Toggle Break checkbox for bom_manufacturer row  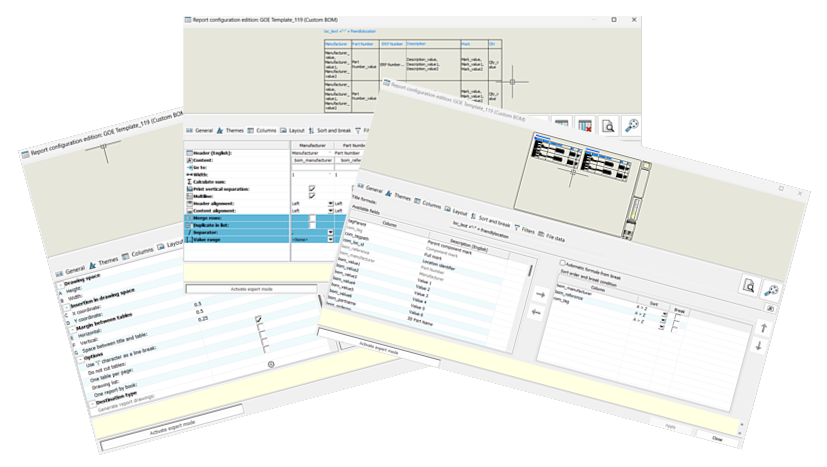click(677, 317)
